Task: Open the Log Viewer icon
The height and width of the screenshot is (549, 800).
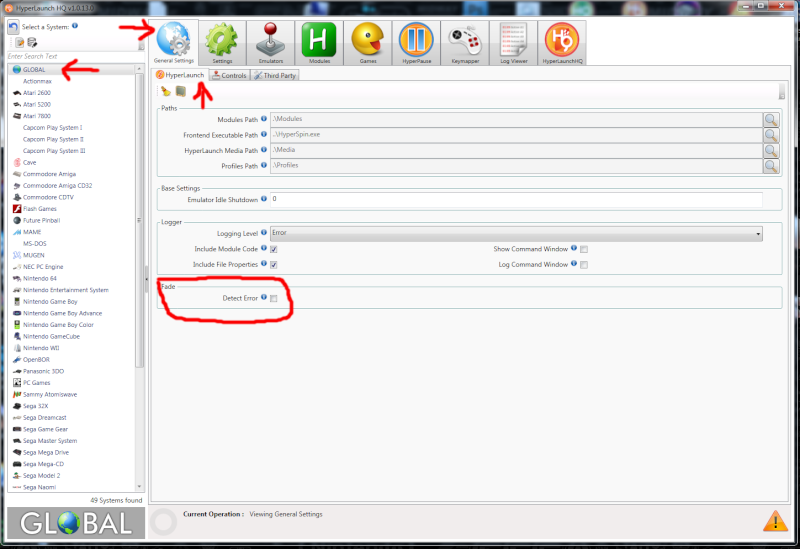Action: (x=513, y=43)
